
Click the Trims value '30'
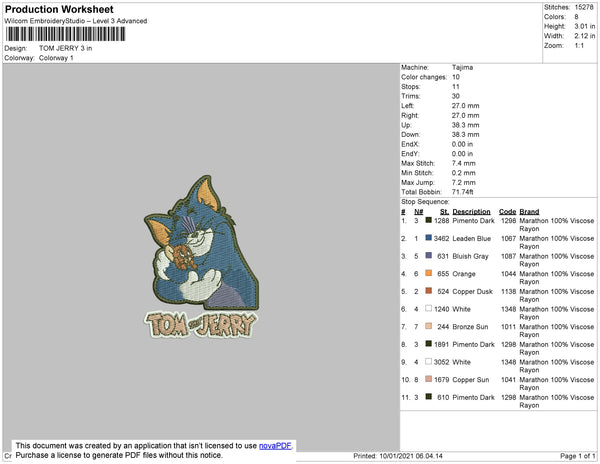456,96
